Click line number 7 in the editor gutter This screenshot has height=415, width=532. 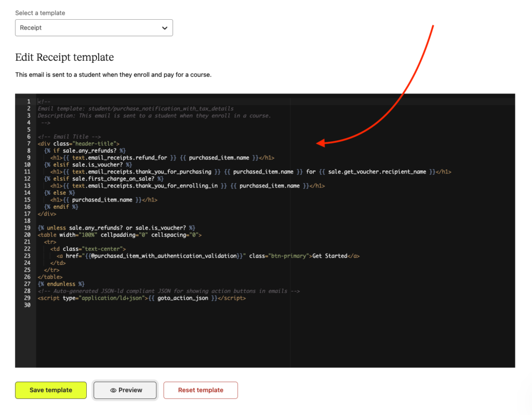[29, 143]
